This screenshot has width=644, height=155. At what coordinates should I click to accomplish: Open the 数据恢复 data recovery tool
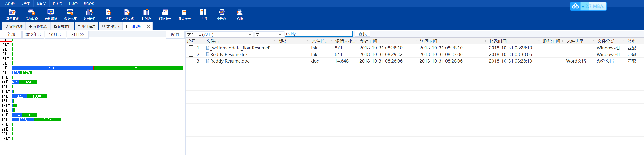[x=70, y=15]
